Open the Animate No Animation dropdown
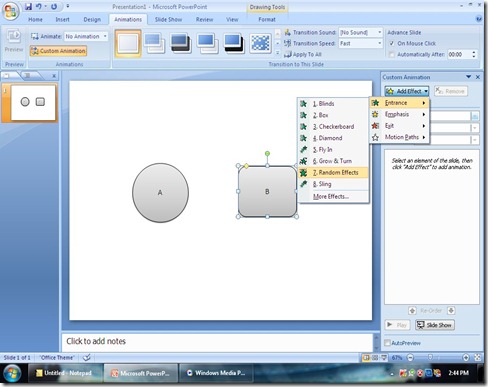This screenshot has height=387, width=488. (86, 36)
